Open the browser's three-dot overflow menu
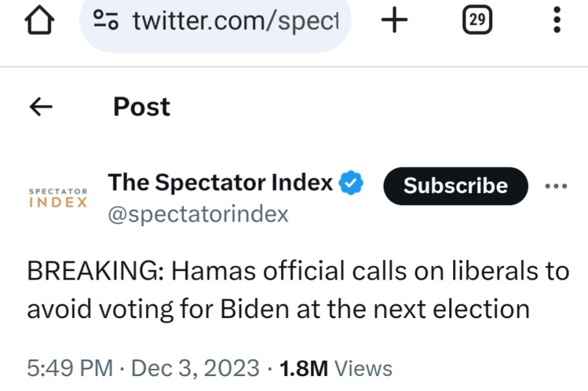This screenshot has width=588, height=391. [556, 20]
